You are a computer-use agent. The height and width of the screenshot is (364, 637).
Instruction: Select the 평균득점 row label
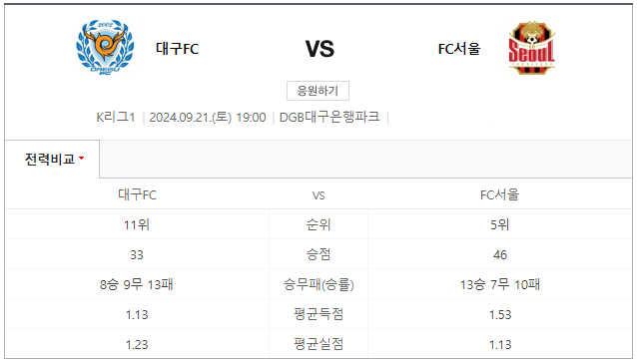(x=318, y=314)
